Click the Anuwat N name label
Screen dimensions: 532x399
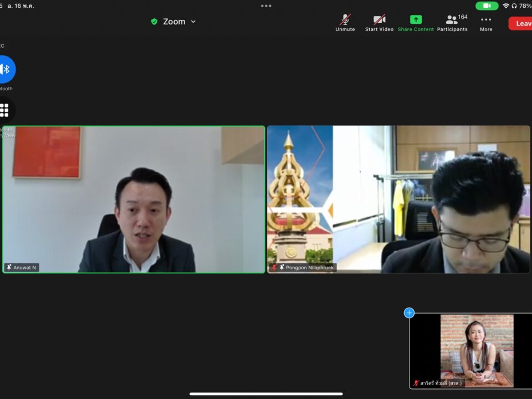click(24, 267)
